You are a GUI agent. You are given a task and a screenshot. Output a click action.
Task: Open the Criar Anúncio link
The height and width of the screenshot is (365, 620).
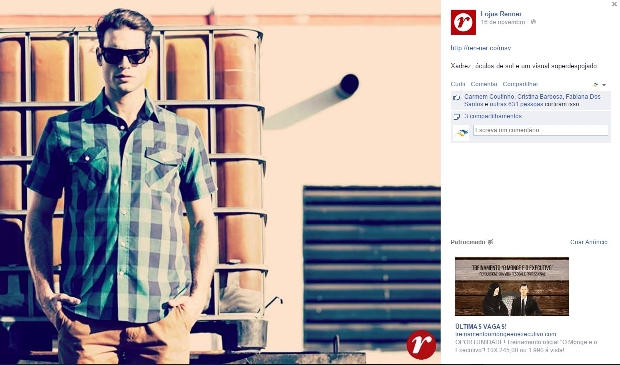click(589, 242)
